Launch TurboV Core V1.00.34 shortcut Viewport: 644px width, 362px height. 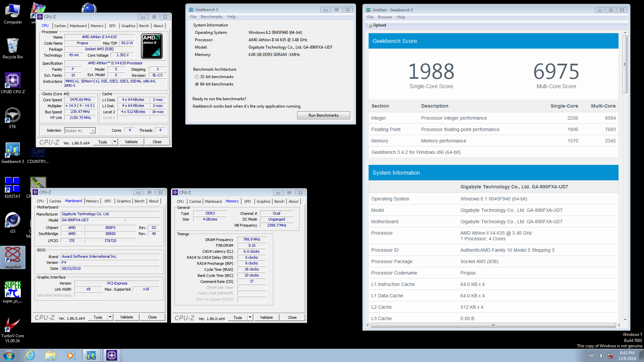[13, 329]
